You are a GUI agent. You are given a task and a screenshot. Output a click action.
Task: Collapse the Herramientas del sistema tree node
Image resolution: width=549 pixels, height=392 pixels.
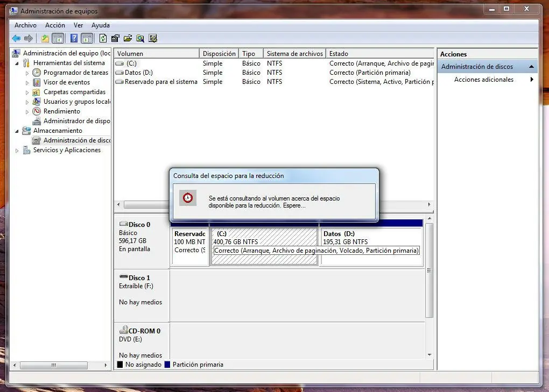tap(17, 63)
